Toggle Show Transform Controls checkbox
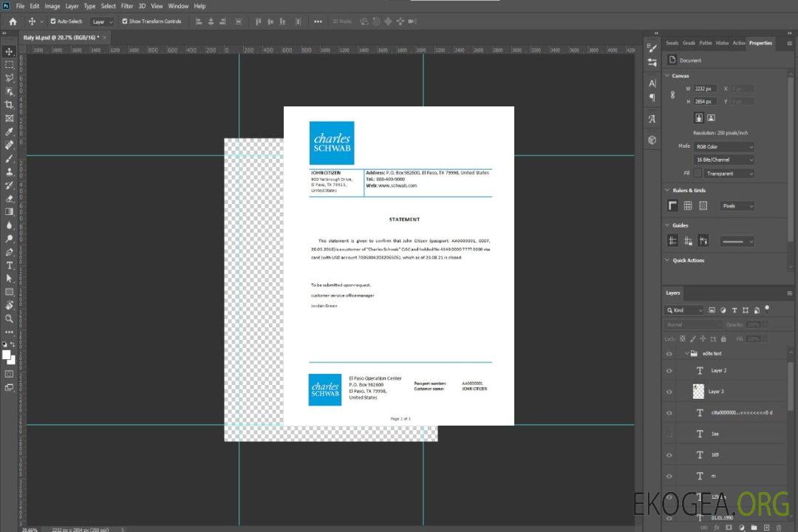This screenshot has height=532, width=798. (125, 21)
